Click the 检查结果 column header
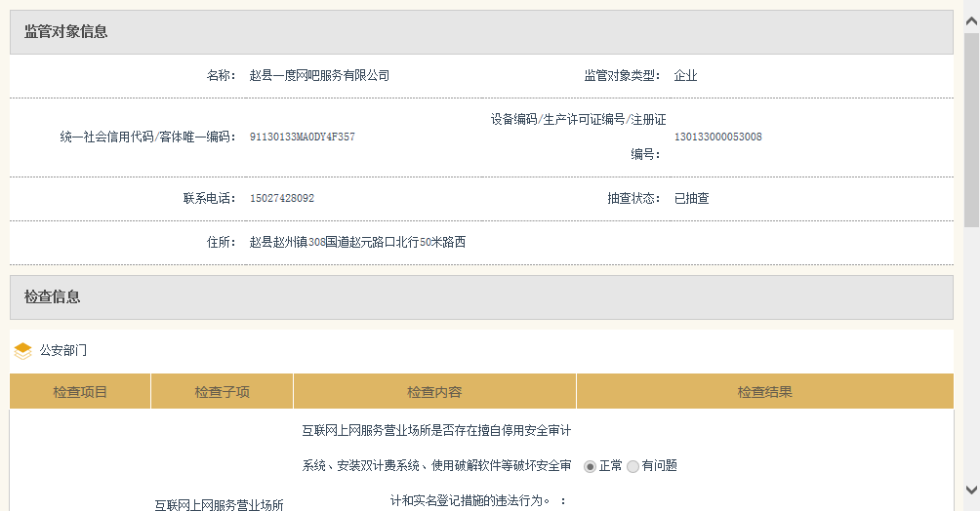Image resolution: width=980 pixels, height=511 pixels. point(765,392)
